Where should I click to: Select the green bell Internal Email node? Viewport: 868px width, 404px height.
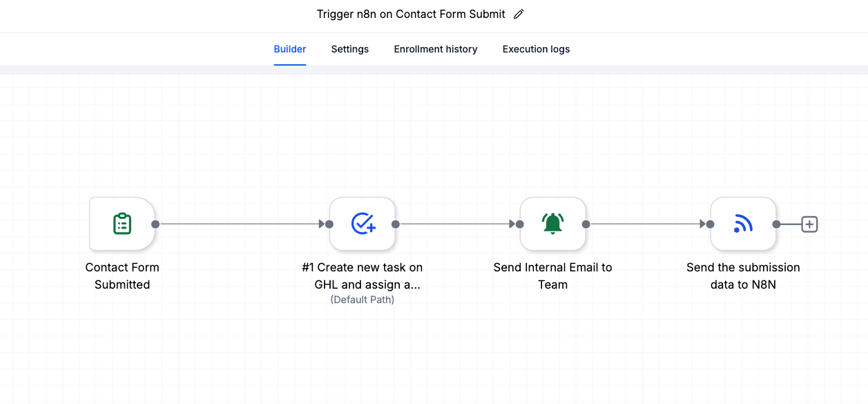click(x=552, y=224)
